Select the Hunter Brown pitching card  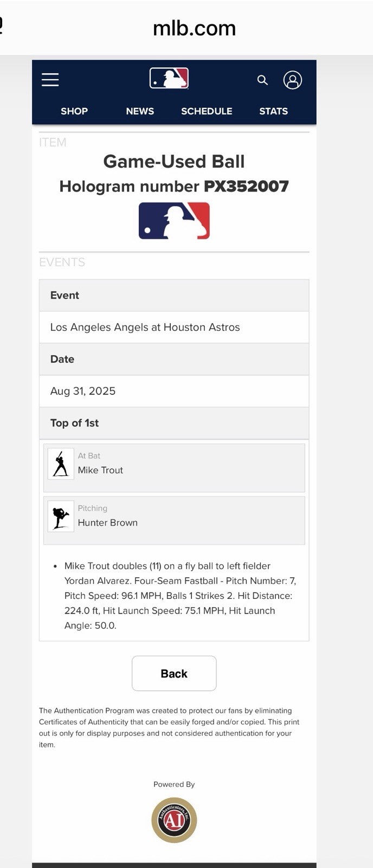pyautogui.click(x=174, y=520)
